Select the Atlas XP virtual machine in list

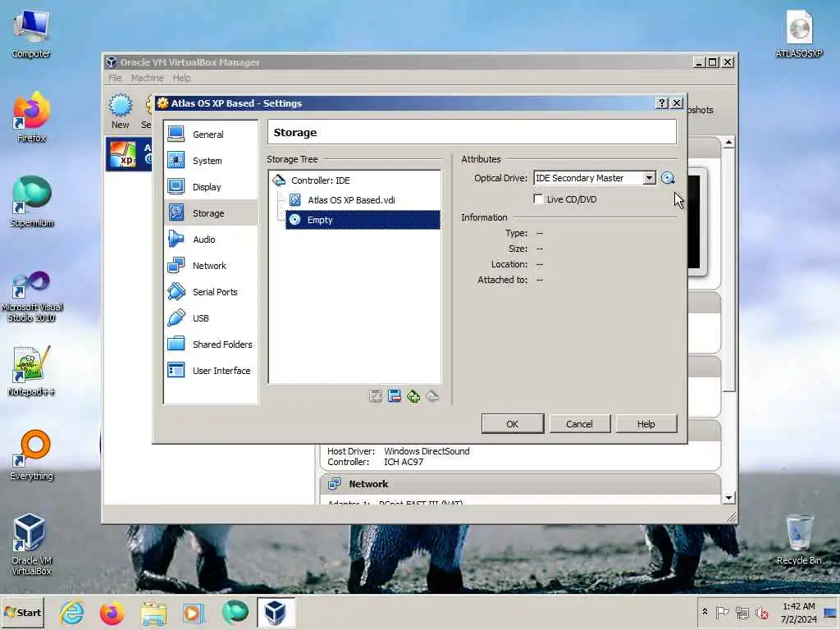(129, 153)
